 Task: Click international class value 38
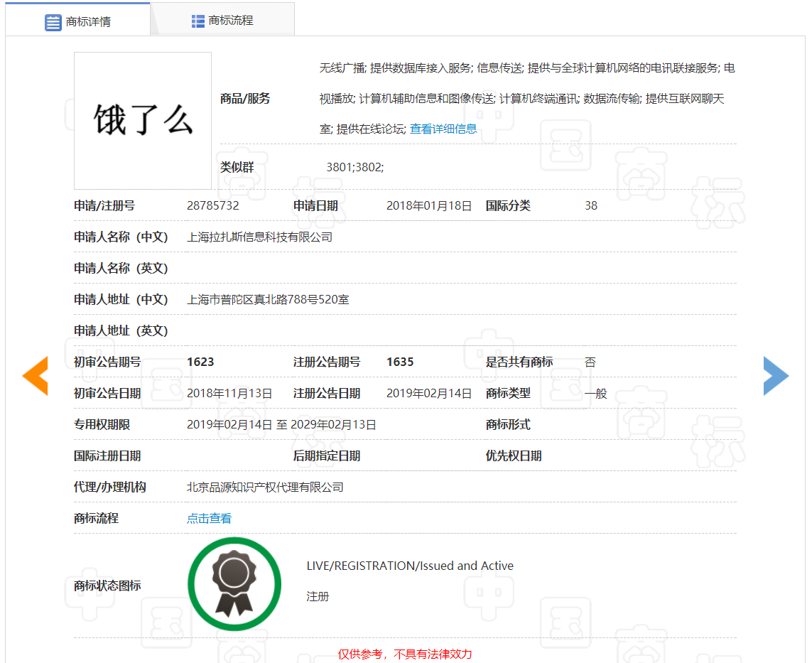591,205
